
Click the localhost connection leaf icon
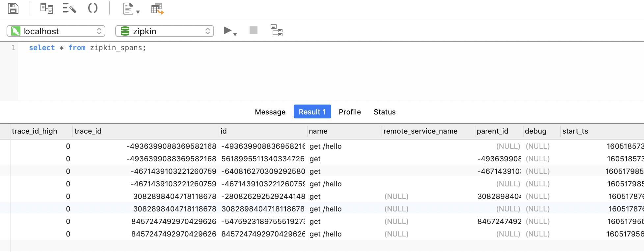[x=16, y=31]
